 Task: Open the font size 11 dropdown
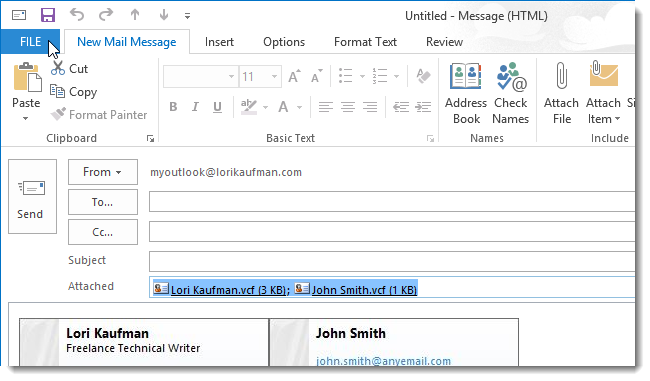274,77
